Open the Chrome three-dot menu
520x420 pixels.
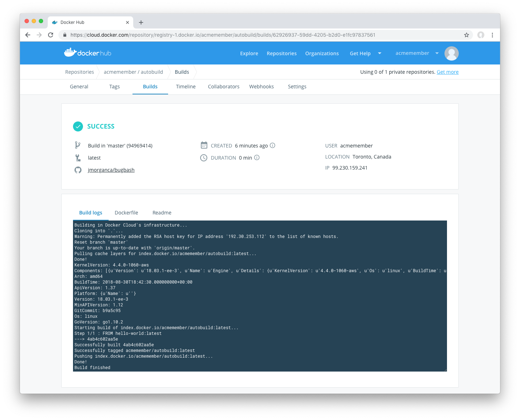tap(492, 35)
